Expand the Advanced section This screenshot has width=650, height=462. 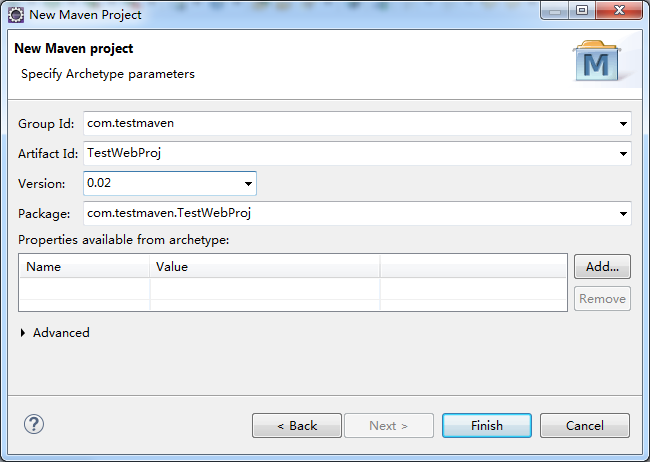point(23,333)
